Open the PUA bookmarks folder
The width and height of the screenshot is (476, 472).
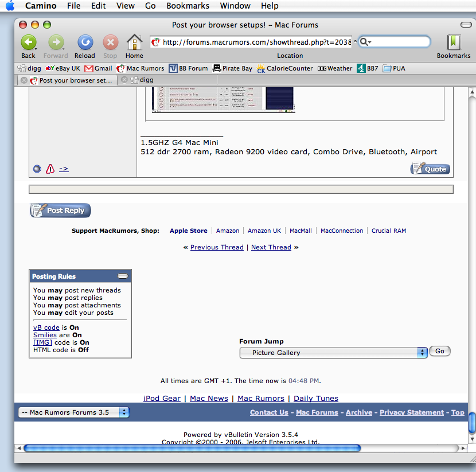(394, 68)
